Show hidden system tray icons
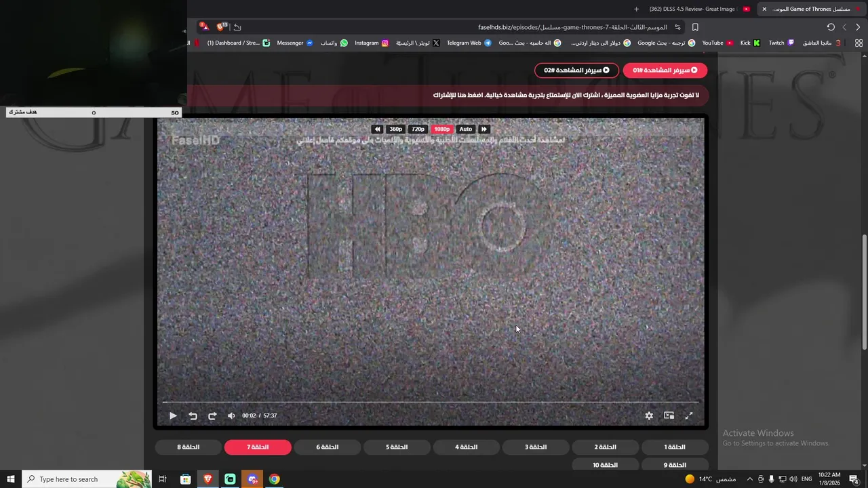The height and width of the screenshot is (488, 868). 749,479
